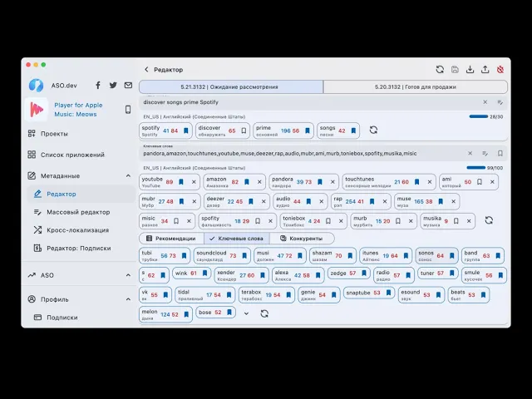Refresh suggestions next to the bose chip
Screen dimensions: 532x399
coord(264,313)
